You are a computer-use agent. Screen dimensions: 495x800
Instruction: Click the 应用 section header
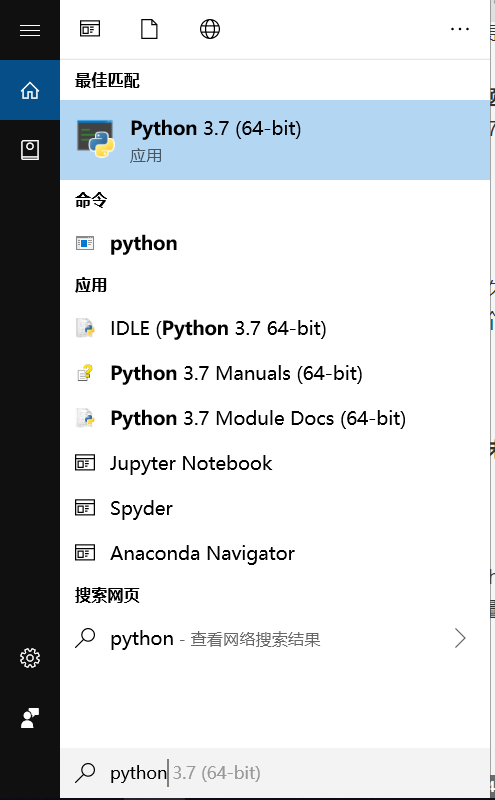tap(91, 285)
